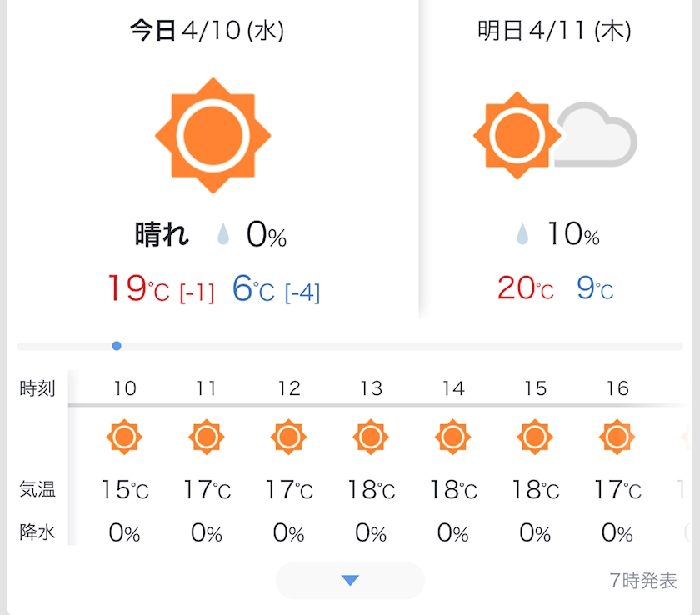The height and width of the screenshot is (615, 700).
Task: Click the sun icon for 11 o'clock
Action: coord(207,437)
